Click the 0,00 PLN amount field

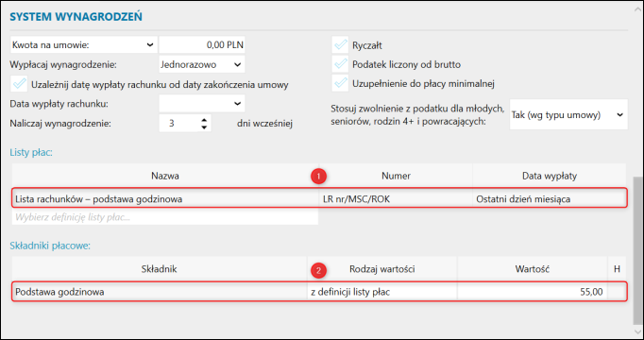pyautogui.click(x=202, y=45)
